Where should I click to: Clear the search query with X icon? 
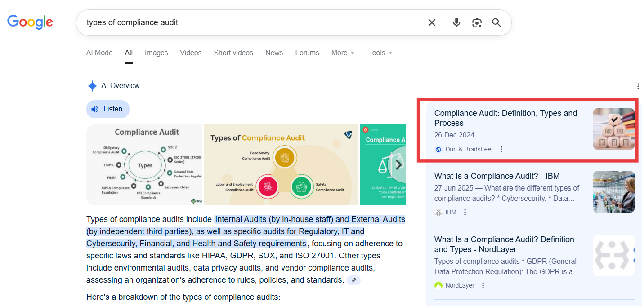pos(432,22)
